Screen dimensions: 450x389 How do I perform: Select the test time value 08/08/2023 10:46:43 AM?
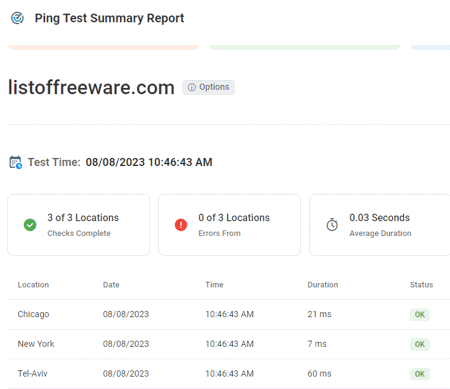149,162
